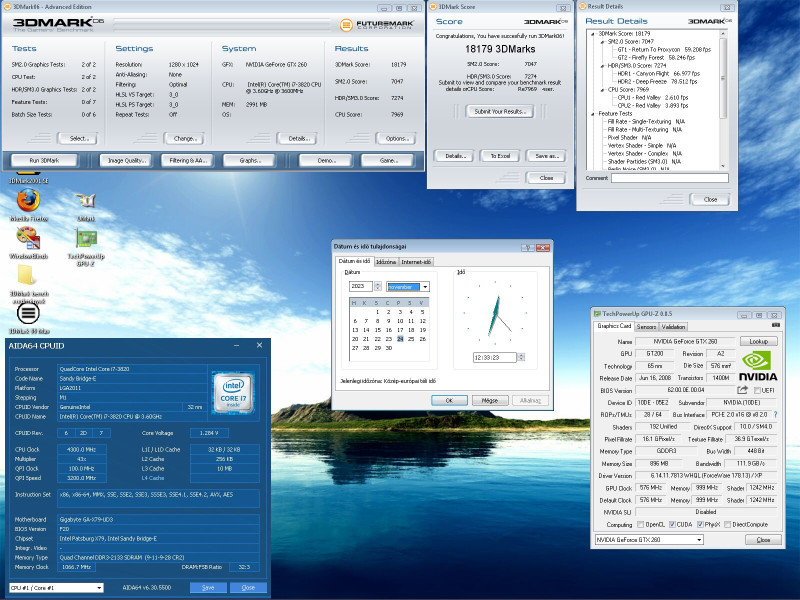Select the Dátum és idő tab
The width and height of the screenshot is (800, 600).
pos(355,261)
